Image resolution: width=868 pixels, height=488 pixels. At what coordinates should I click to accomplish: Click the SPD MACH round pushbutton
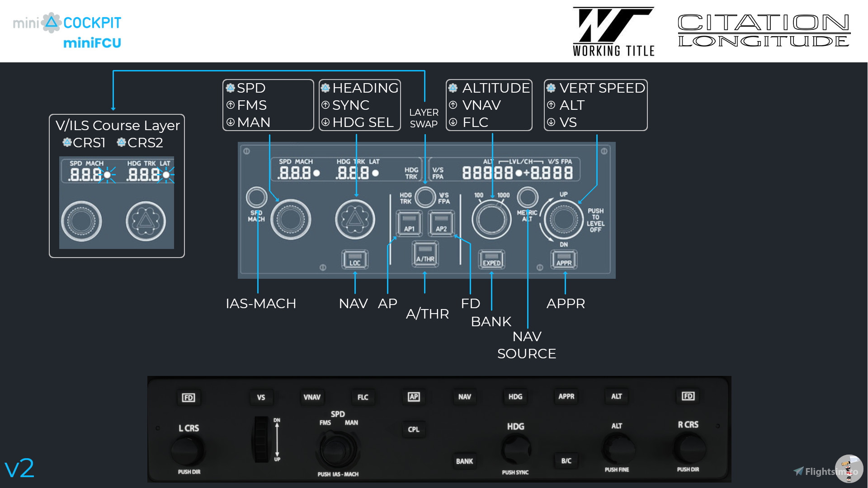256,197
